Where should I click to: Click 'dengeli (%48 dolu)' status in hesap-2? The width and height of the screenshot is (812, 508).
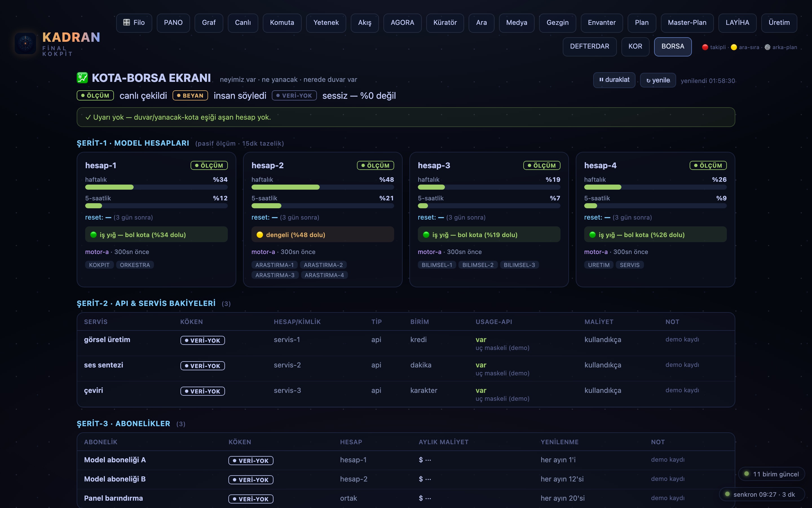(x=323, y=235)
